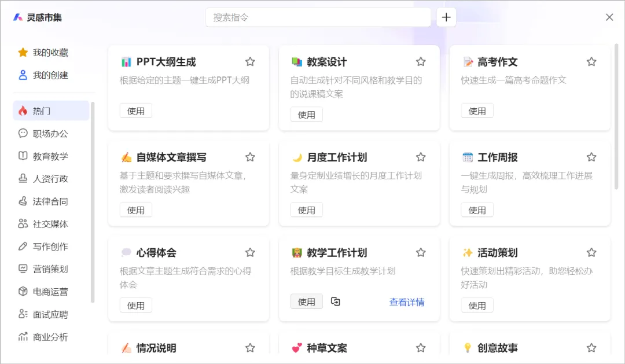625x364 pixels.
Task: Click the light bulb icon of 创意故事
Action: pyautogui.click(x=468, y=348)
